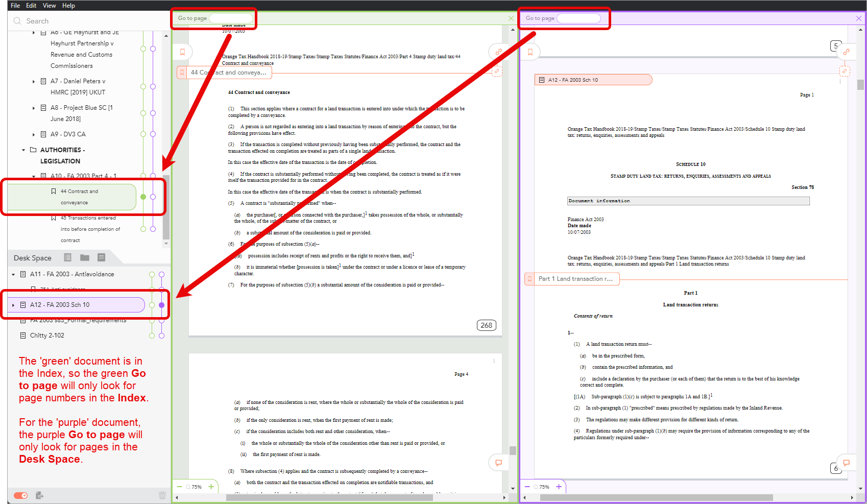Viewport: 867px width, 504px height.
Task: Click the Desk Space folder icon
Action: coord(85,257)
